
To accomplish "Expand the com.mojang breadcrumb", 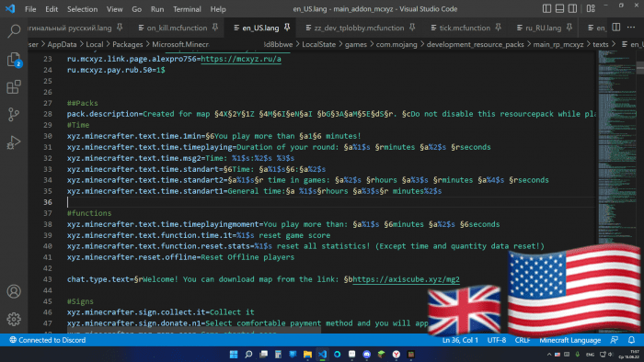I will pyautogui.click(x=397, y=44).
